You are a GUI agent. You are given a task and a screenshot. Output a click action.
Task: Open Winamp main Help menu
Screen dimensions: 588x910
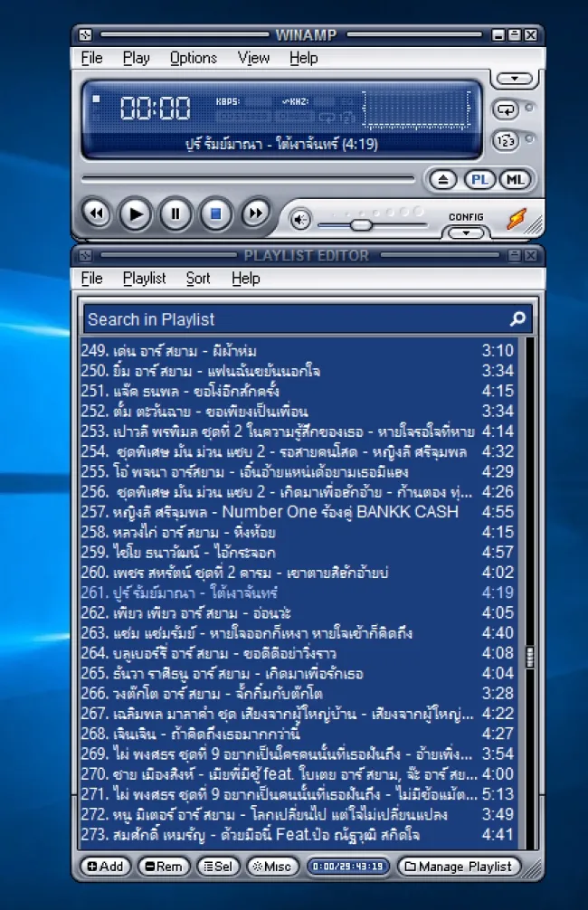[304, 58]
